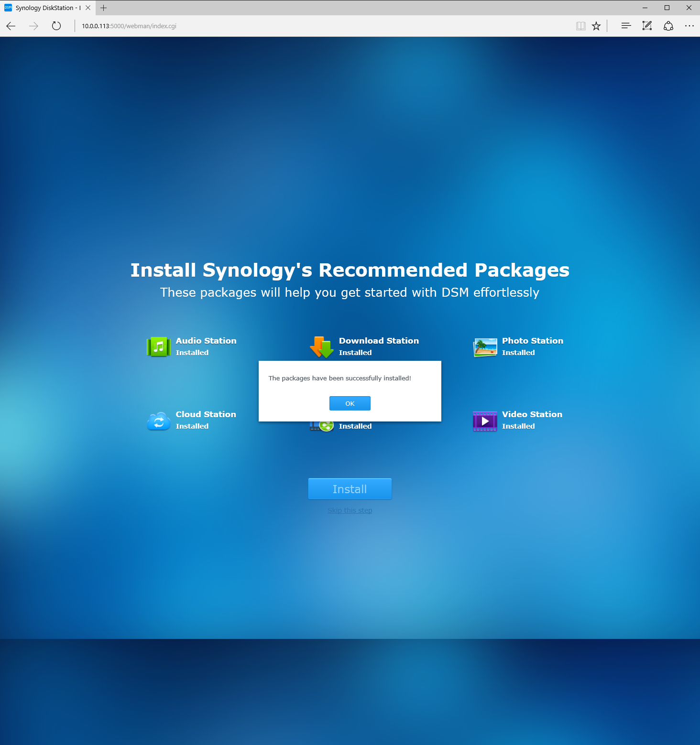Click the Cloud Station sync icon

158,421
